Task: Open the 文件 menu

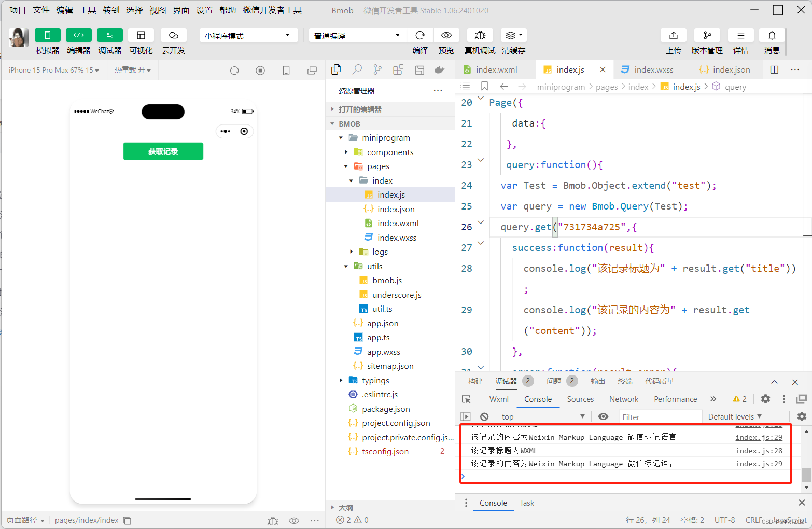Action: pyautogui.click(x=41, y=10)
